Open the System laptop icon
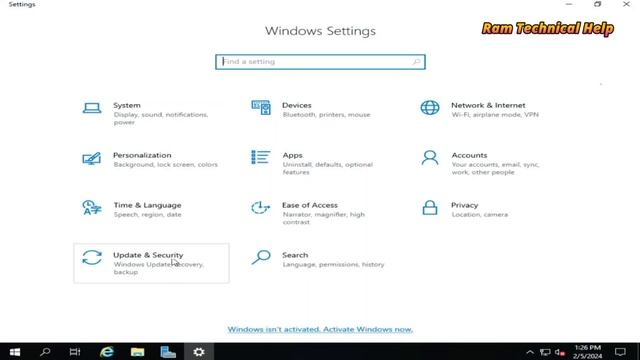Image resolution: width=640 pixels, height=360 pixels. pyautogui.click(x=92, y=108)
